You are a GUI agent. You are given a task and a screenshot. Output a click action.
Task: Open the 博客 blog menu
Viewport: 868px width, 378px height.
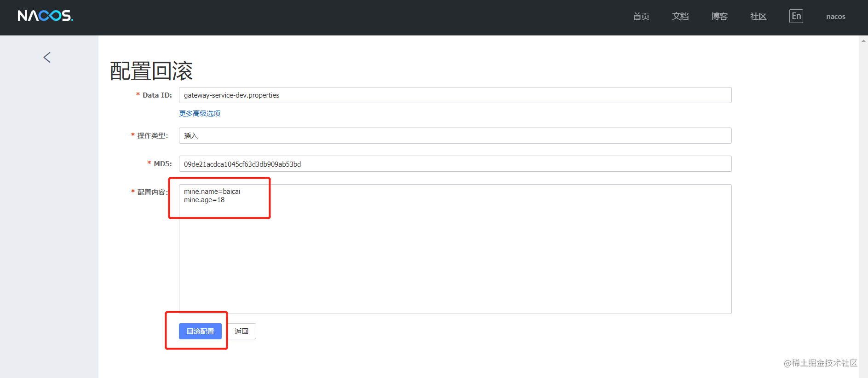click(x=719, y=17)
